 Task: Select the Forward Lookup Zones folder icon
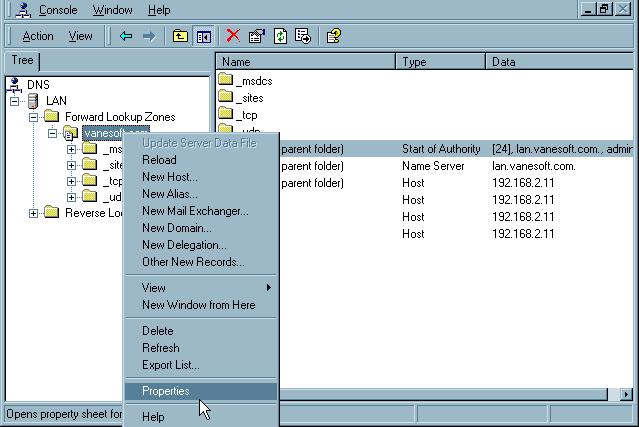pyautogui.click(x=52, y=117)
